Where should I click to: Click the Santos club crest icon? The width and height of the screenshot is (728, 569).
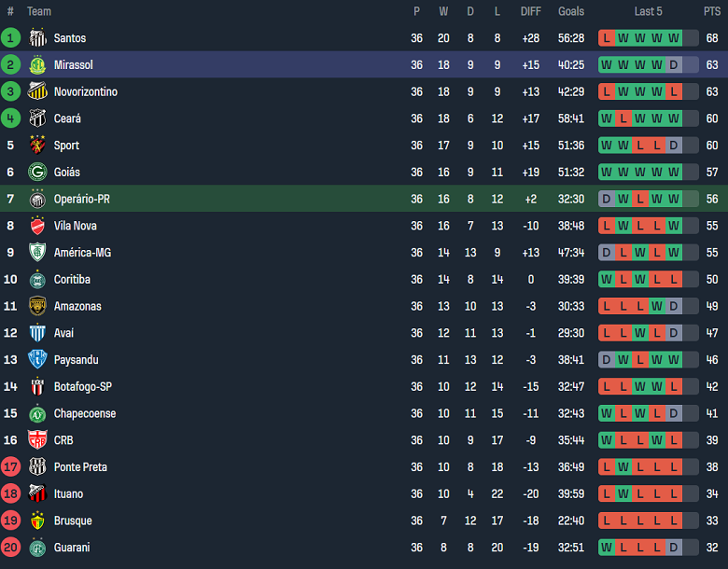tap(37, 38)
